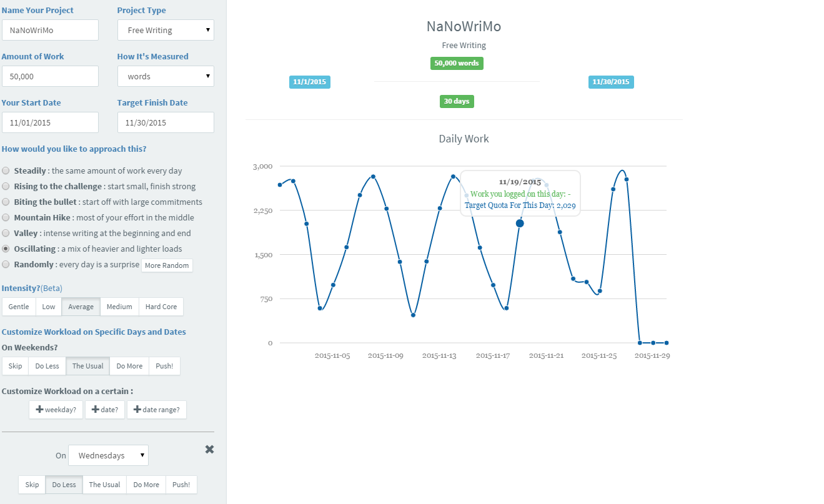The height and width of the screenshot is (504, 824).
Task: Click the 50,000 words badge
Action: pyautogui.click(x=457, y=63)
